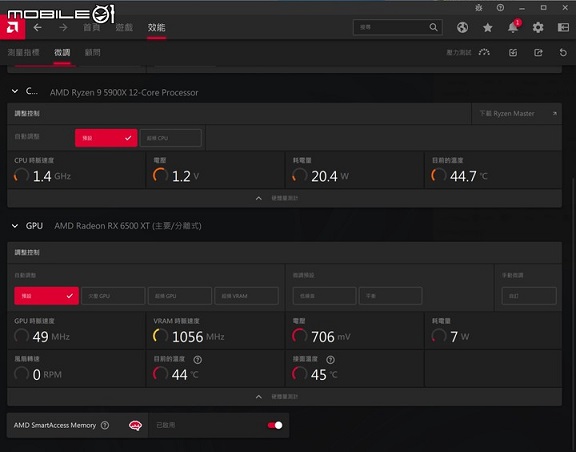Open the 顧問 advisors sub-tab
576x452 pixels.
(x=93, y=53)
